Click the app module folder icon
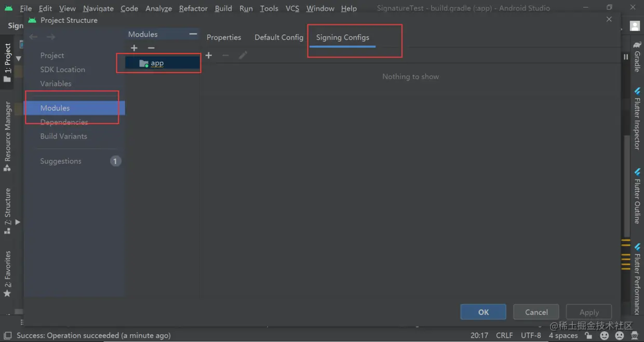 pos(144,63)
